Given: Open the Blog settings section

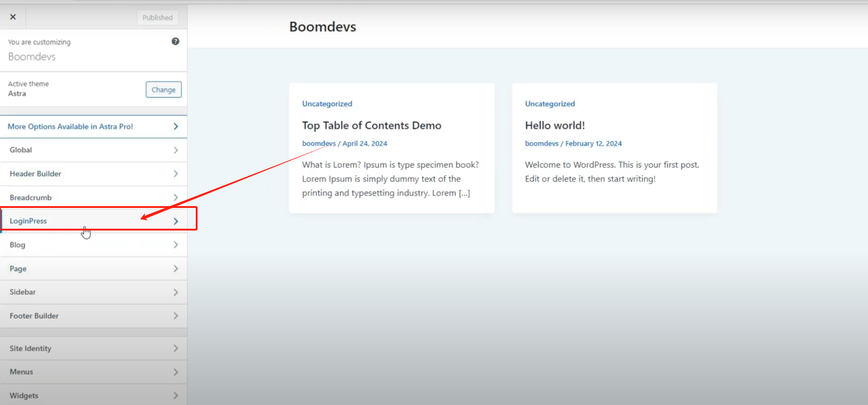Looking at the screenshot, I should 18,245.
